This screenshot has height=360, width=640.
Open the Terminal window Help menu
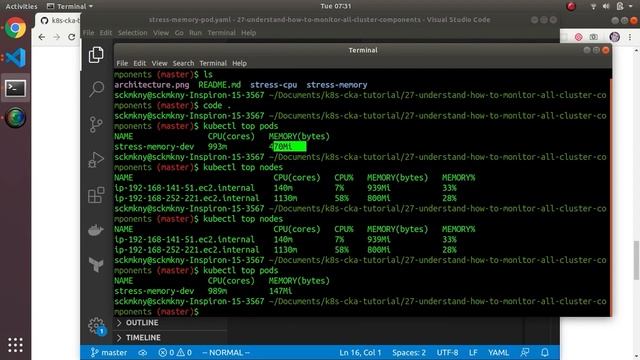click(x=239, y=63)
